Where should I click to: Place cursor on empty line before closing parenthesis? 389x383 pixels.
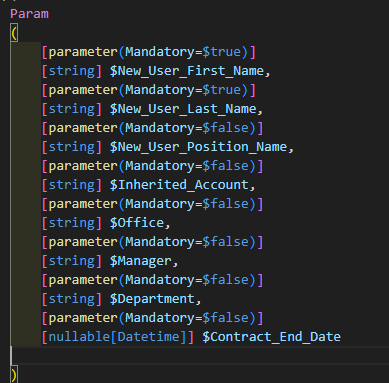[200, 356]
